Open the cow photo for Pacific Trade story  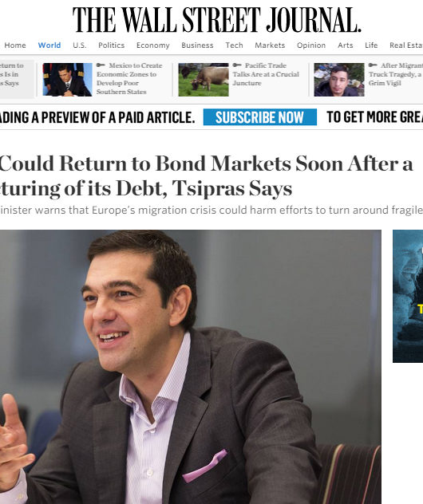(204, 80)
